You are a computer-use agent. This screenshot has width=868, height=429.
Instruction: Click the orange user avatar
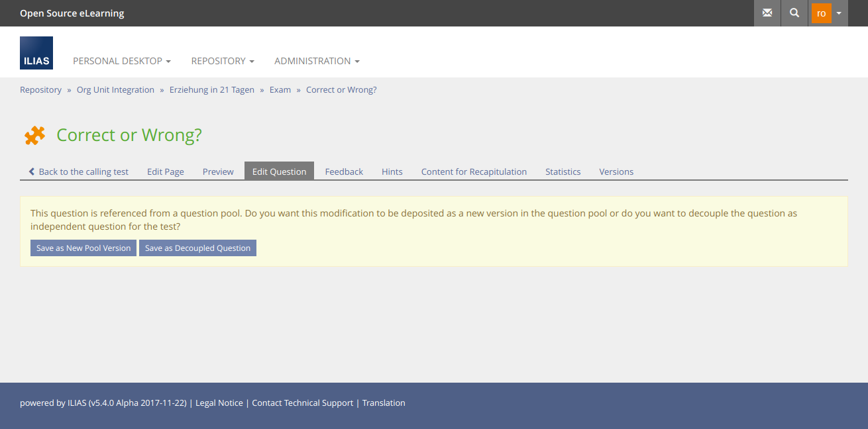click(x=821, y=13)
